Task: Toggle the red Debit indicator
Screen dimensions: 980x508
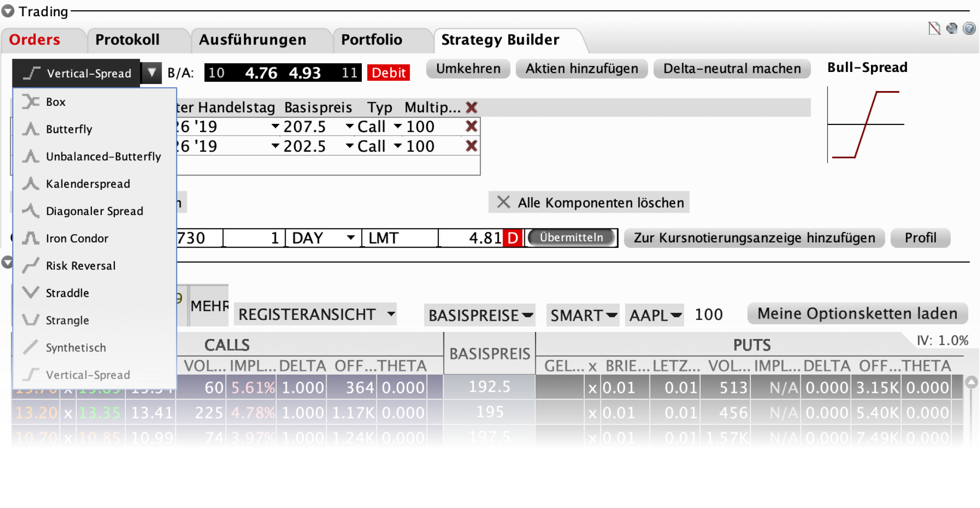Action: click(389, 73)
